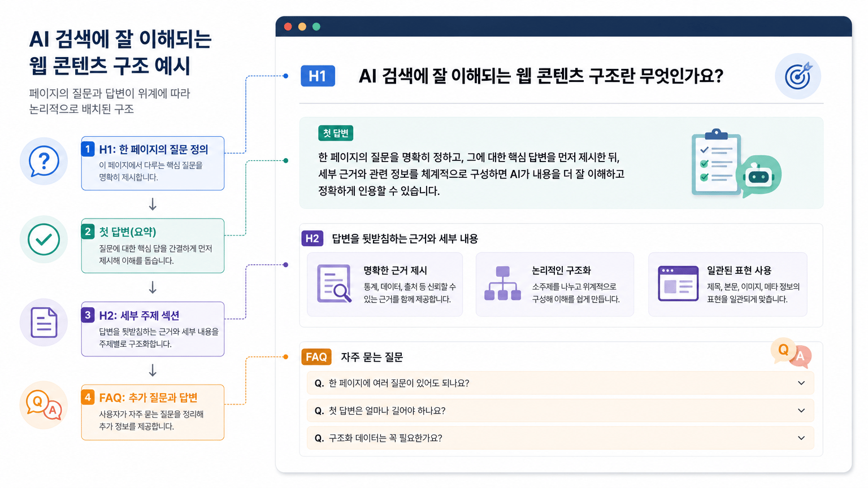The image size is (868, 488).
Task: Open the 일관된 표현 사용 card
Action: coord(728,284)
